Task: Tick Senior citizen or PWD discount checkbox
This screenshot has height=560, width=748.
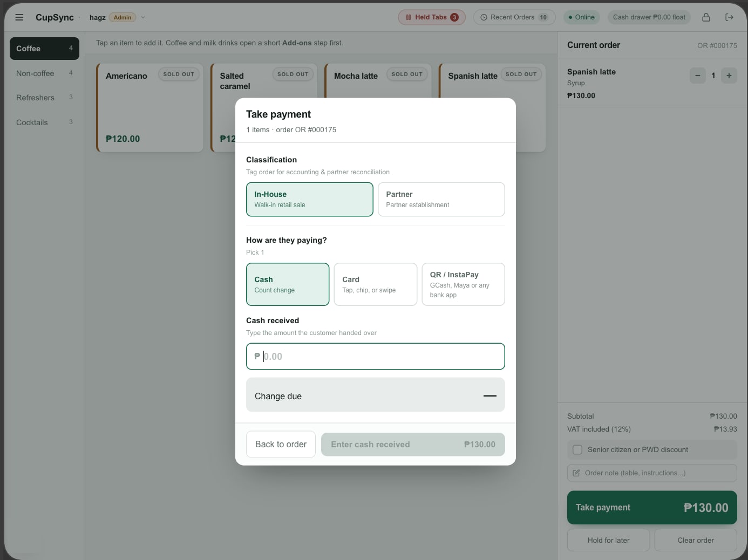Action: (577, 449)
